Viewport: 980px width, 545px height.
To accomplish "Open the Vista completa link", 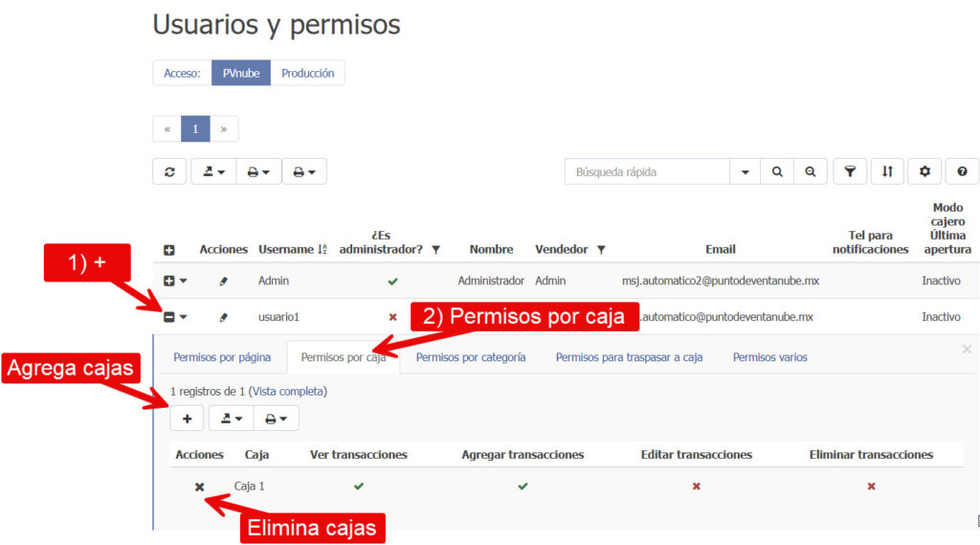I will [288, 392].
